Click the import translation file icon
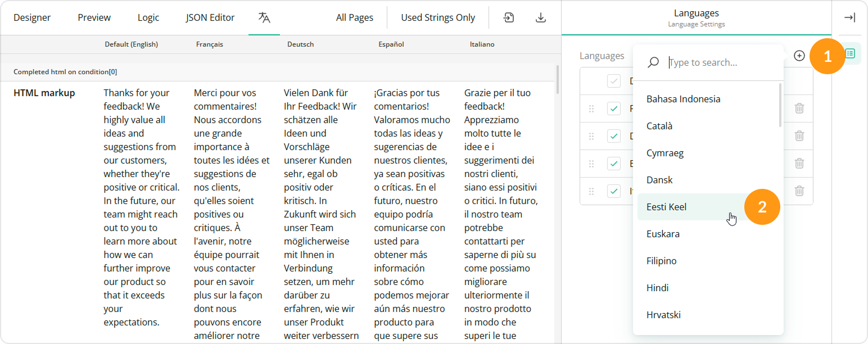 pyautogui.click(x=508, y=17)
